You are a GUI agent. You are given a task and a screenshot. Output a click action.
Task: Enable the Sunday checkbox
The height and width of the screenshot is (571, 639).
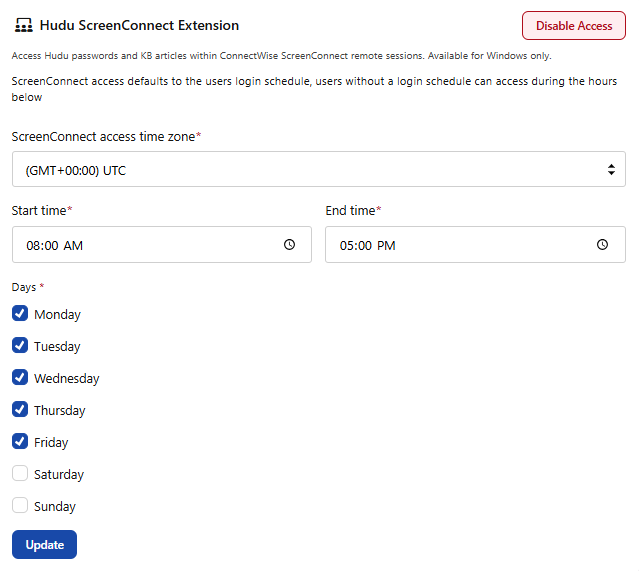pyautogui.click(x=20, y=505)
